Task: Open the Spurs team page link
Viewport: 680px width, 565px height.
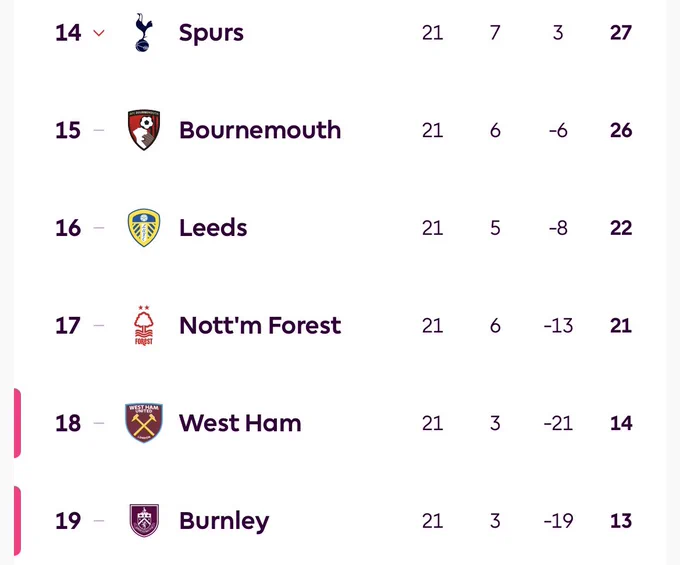Action: coord(211,34)
